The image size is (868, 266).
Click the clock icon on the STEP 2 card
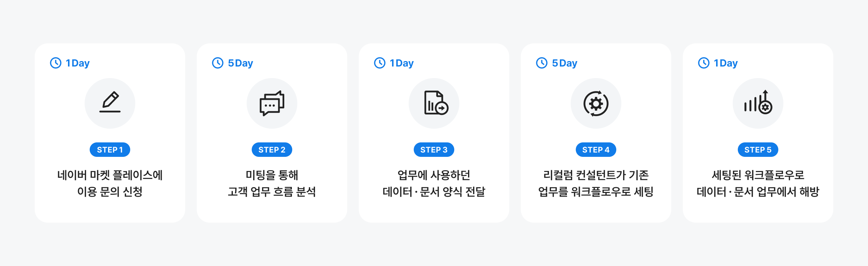[x=218, y=63]
